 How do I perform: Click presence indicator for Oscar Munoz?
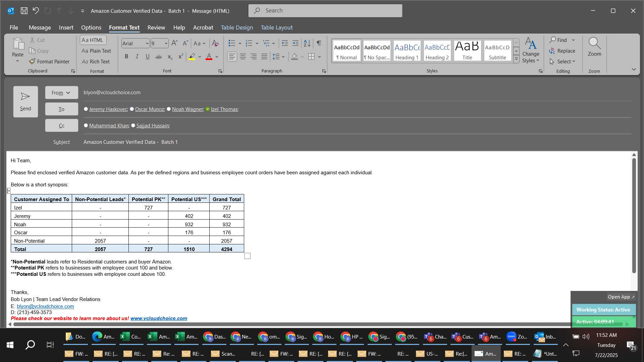(x=132, y=109)
